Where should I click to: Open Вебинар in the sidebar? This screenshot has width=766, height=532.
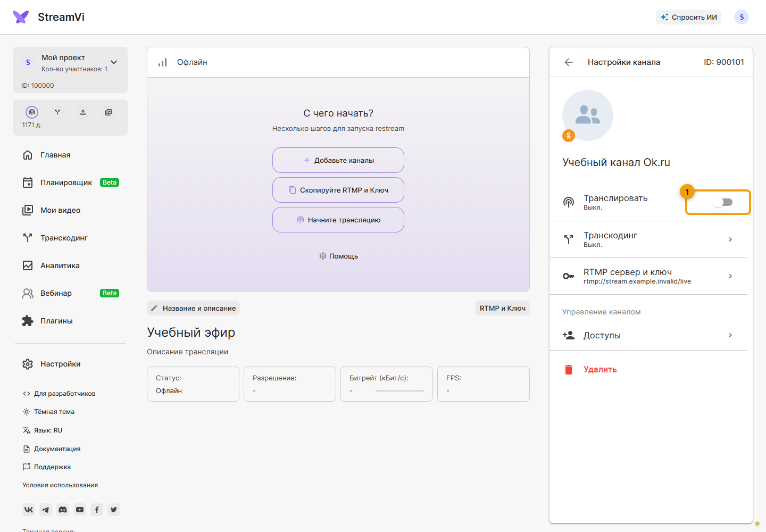(x=70, y=293)
